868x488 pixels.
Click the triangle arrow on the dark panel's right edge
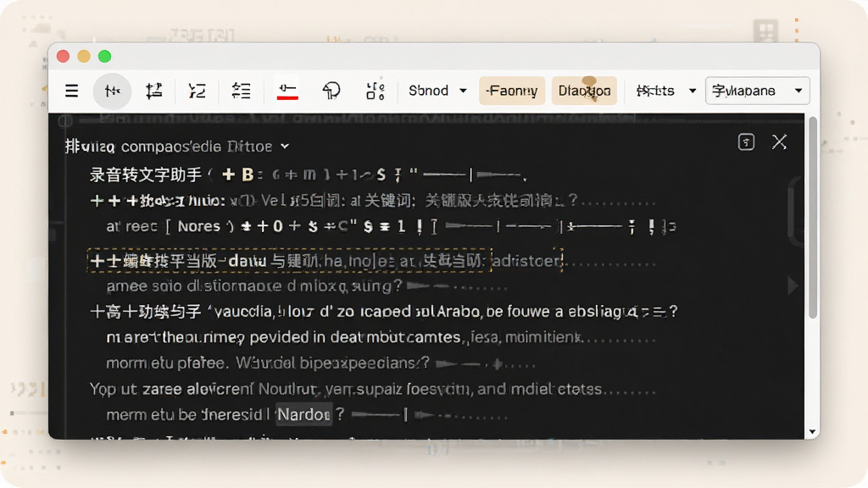(x=793, y=286)
